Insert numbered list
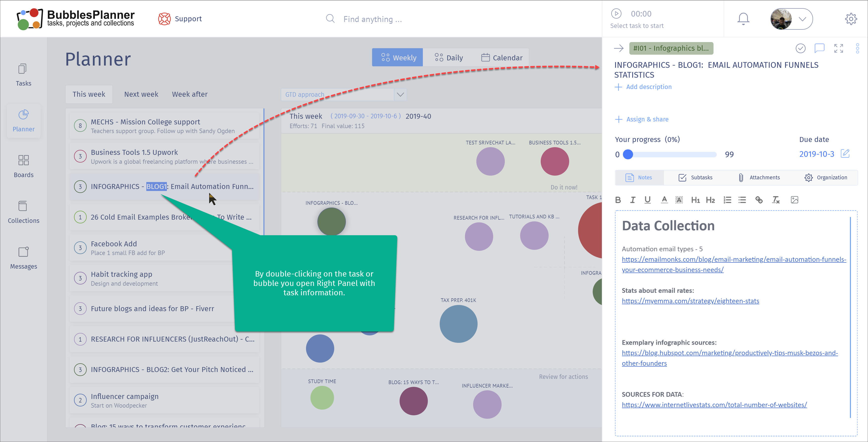The image size is (868, 442). (x=727, y=200)
